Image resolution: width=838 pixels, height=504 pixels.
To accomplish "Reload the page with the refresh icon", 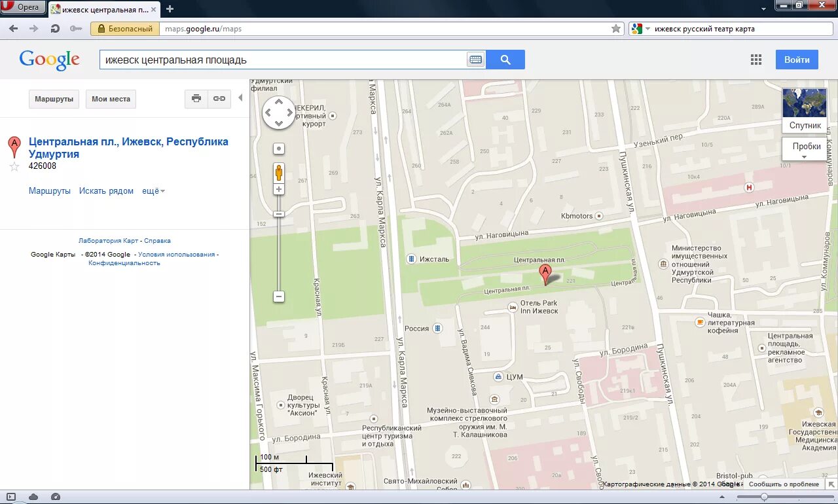I will pyautogui.click(x=55, y=29).
